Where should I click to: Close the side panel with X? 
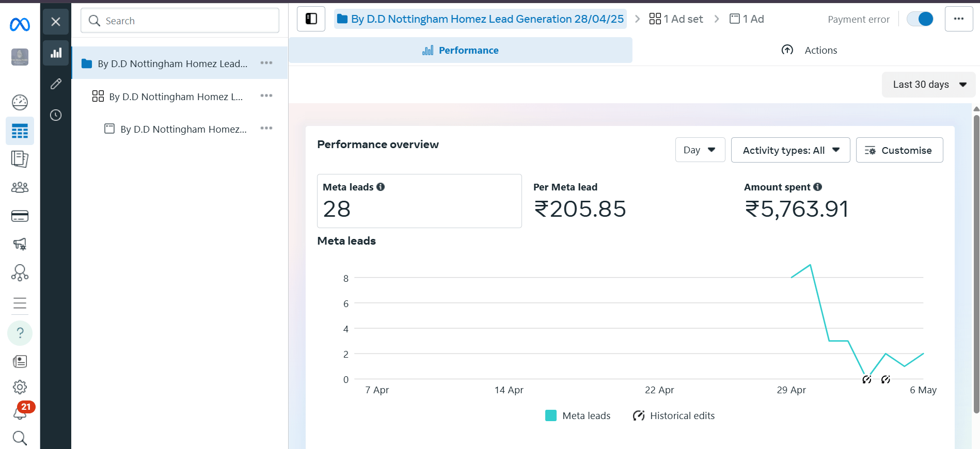pos(56,22)
